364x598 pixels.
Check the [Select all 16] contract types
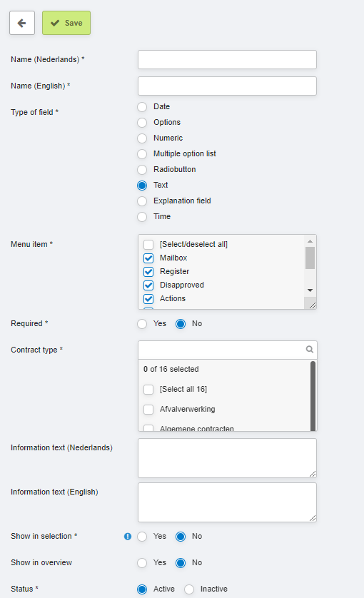[x=148, y=390]
